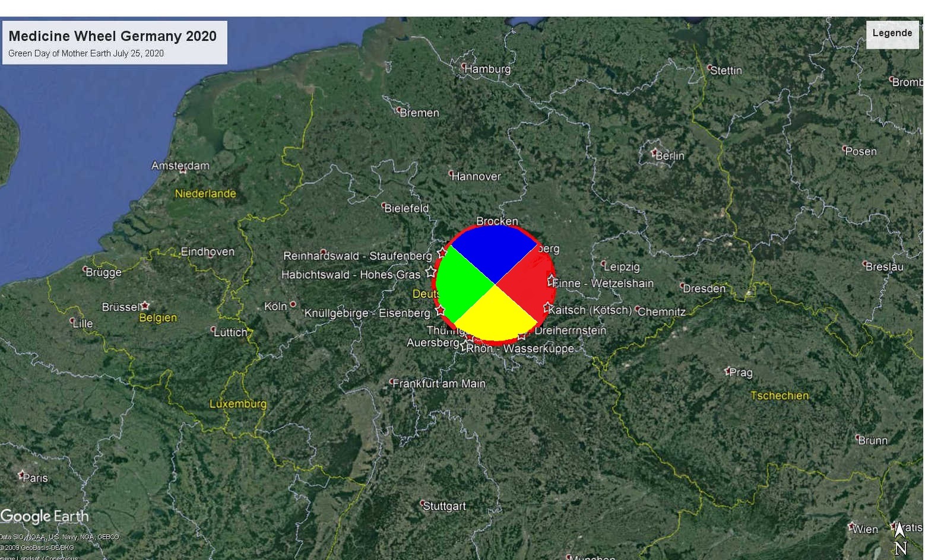The width and height of the screenshot is (925, 560).
Task: Select the Auersberg star placemark
Action: tap(464, 345)
